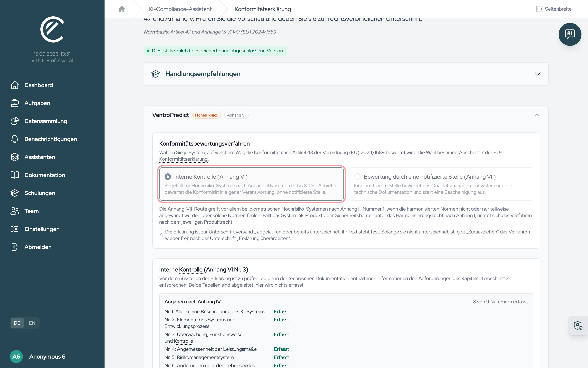Click the Seitenbreite width icon
The width and height of the screenshot is (588, 368).
539,9
